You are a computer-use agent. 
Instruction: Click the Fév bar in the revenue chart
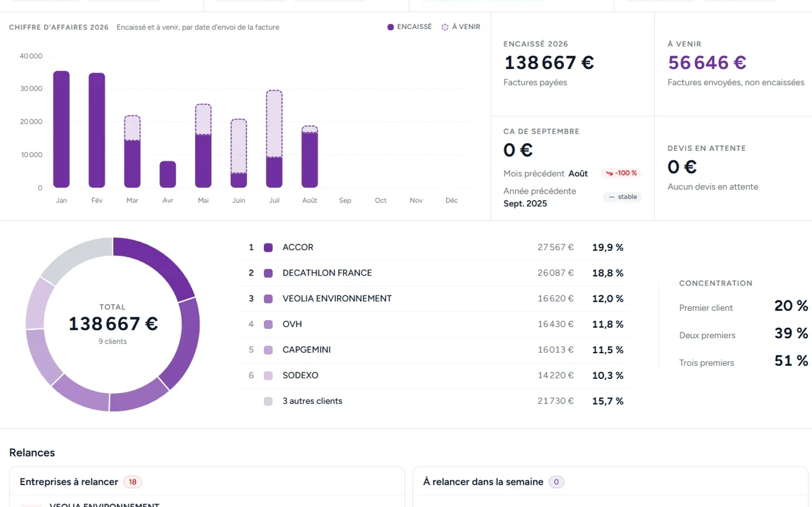pos(97,131)
